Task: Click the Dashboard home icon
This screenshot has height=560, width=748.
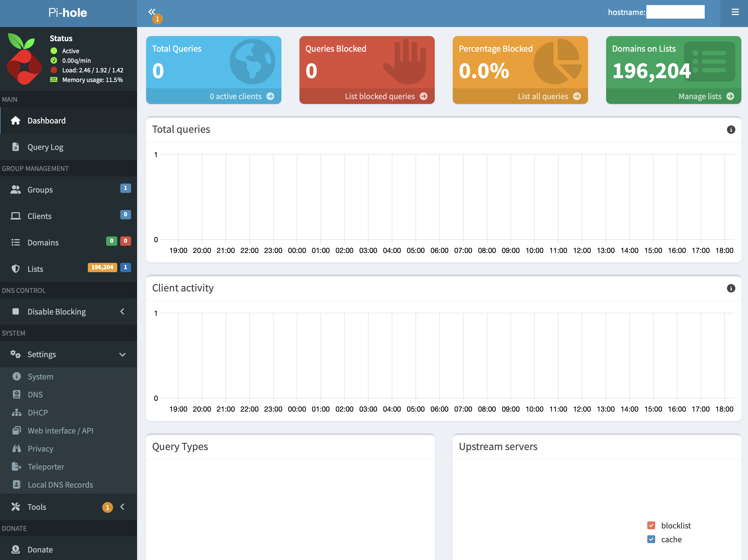Action: pyautogui.click(x=16, y=121)
